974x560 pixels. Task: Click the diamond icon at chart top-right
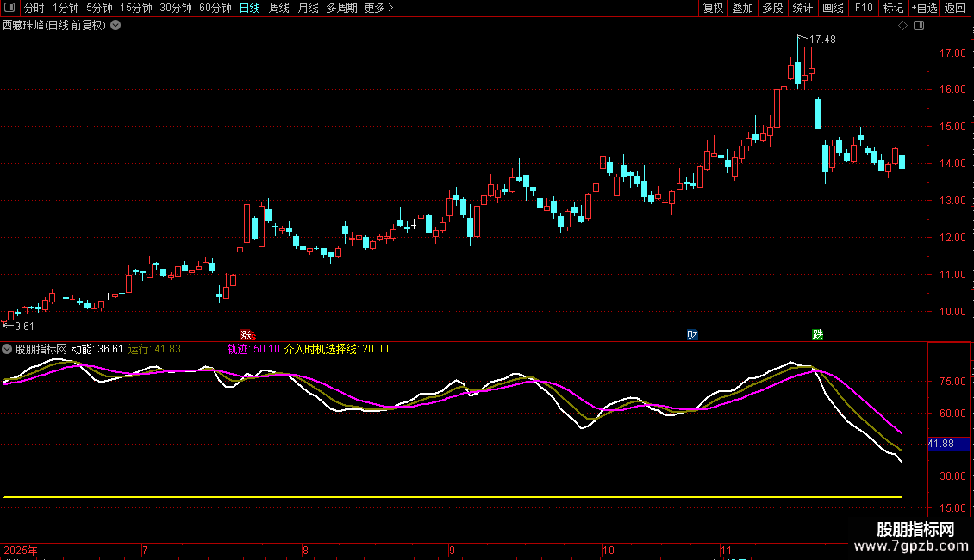tap(902, 26)
